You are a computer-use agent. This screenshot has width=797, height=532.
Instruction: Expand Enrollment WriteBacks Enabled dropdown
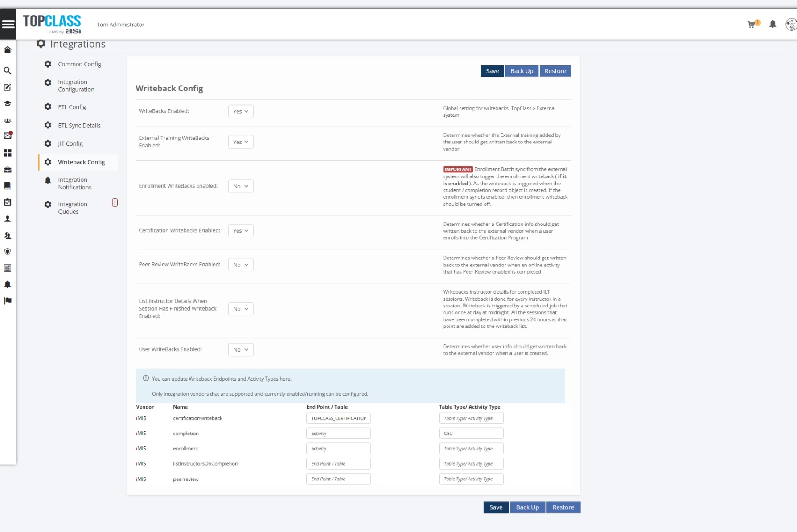coord(241,186)
